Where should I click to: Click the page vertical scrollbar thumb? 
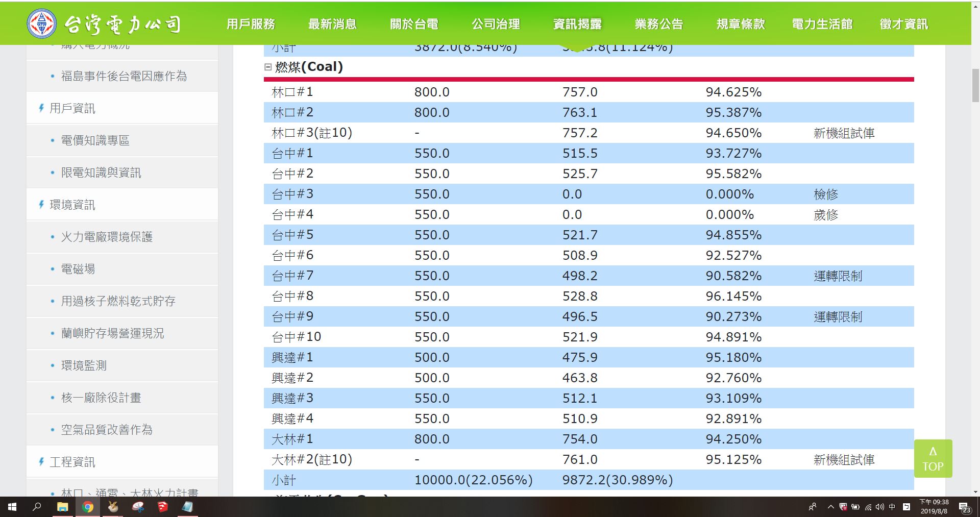[x=975, y=86]
